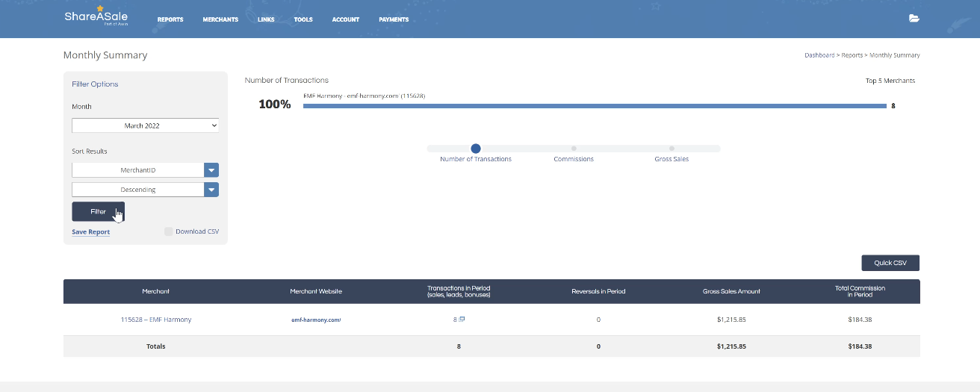Open the Merchants menu
Viewport: 980px width, 392px height.
pos(220,19)
